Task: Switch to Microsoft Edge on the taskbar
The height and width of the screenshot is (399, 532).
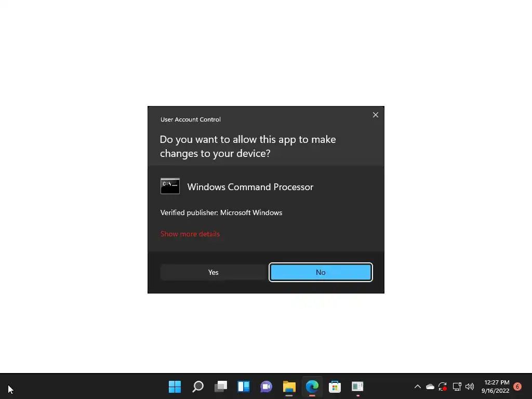Action: coord(312,387)
